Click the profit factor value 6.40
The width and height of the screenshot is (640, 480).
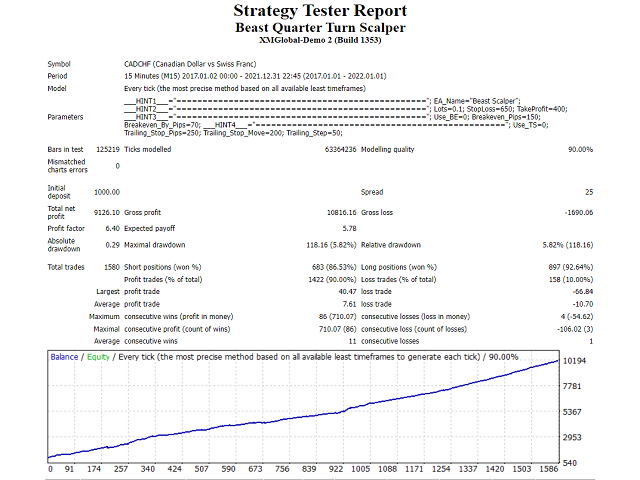(113, 229)
